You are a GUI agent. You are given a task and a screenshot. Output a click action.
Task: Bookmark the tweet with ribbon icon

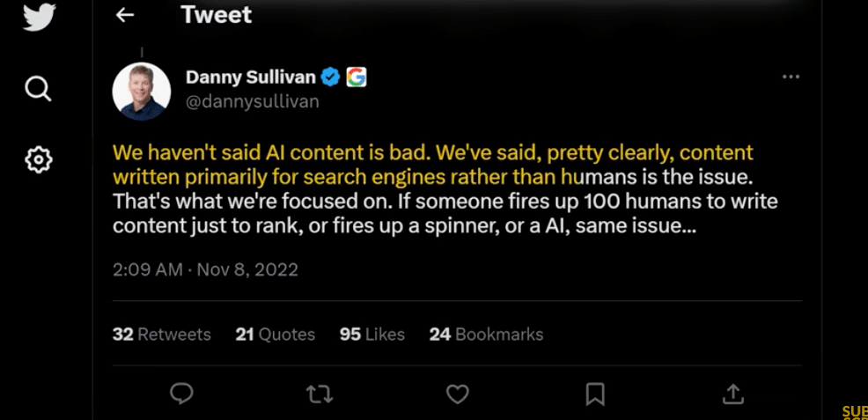(595, 394)
